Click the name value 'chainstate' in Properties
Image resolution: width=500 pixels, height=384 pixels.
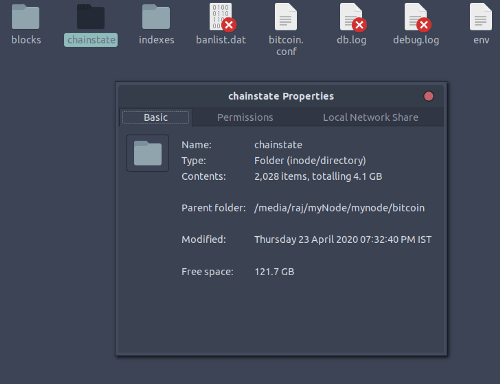278,145
